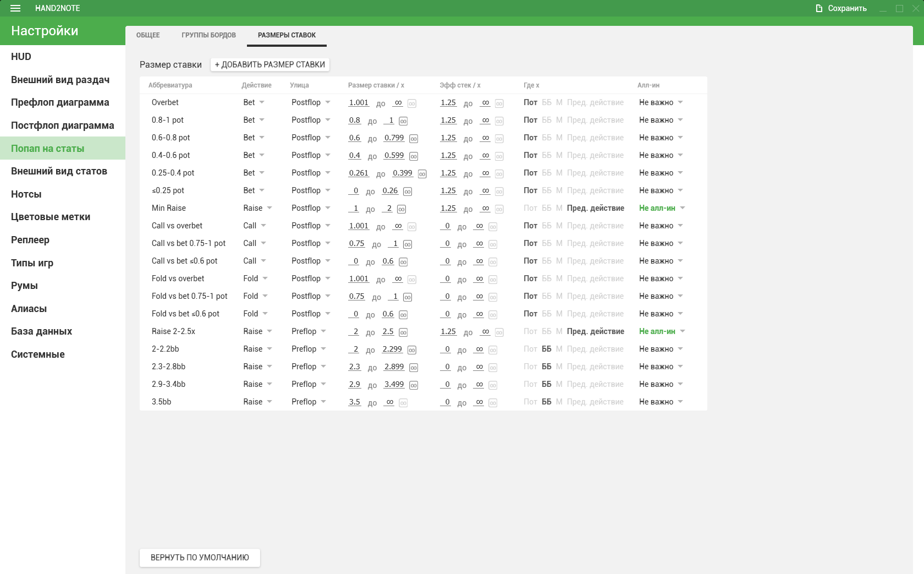
Task: Open action dropdown for Call vs overbet row
Action: 255,226
